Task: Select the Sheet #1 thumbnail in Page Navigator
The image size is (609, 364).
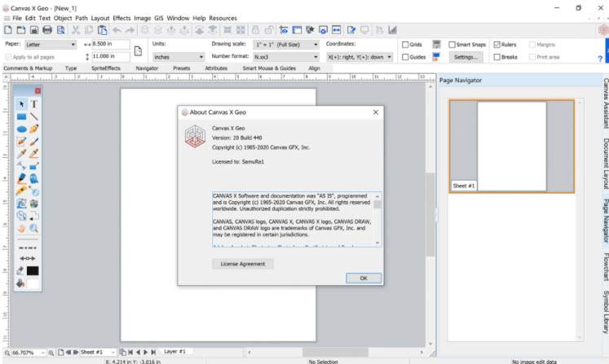Action: 511,146
